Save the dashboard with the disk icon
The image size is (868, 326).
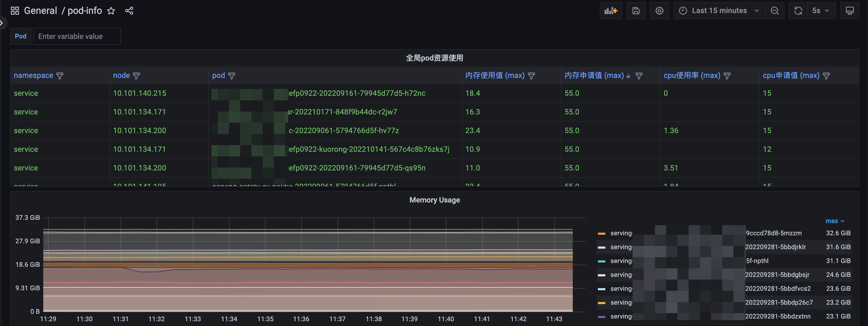636,11
